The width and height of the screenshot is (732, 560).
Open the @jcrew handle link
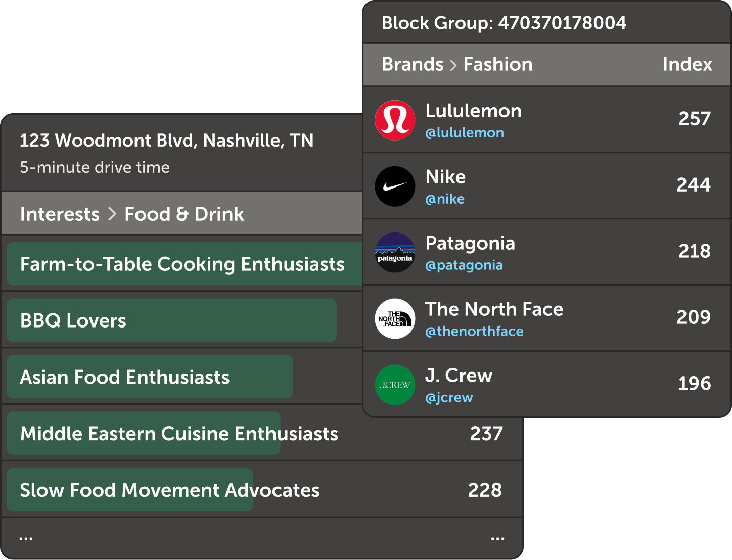pos(449,398)
